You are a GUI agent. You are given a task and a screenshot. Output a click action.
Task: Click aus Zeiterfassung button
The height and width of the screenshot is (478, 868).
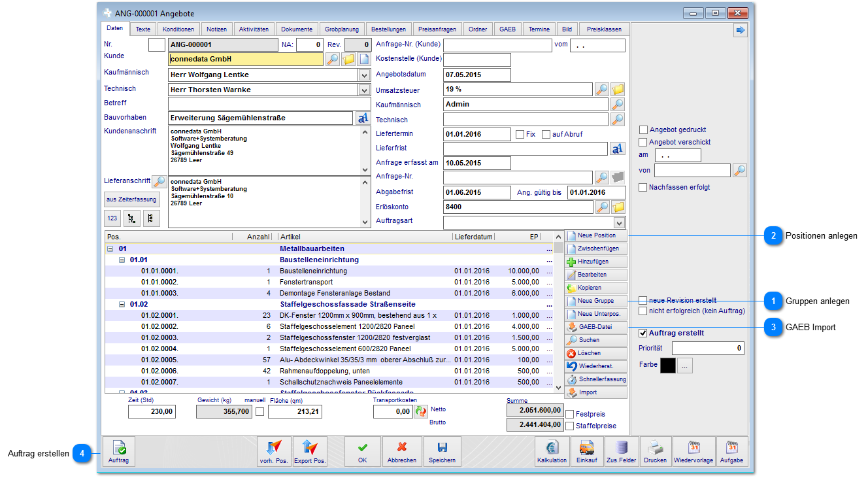click(x=131, y=199)
